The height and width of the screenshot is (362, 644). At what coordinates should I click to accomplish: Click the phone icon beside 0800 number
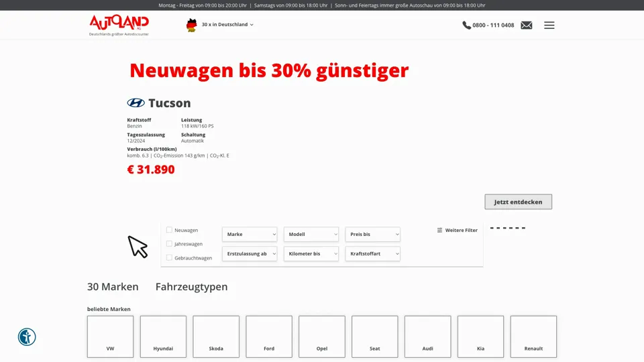[x=467, y=25]
